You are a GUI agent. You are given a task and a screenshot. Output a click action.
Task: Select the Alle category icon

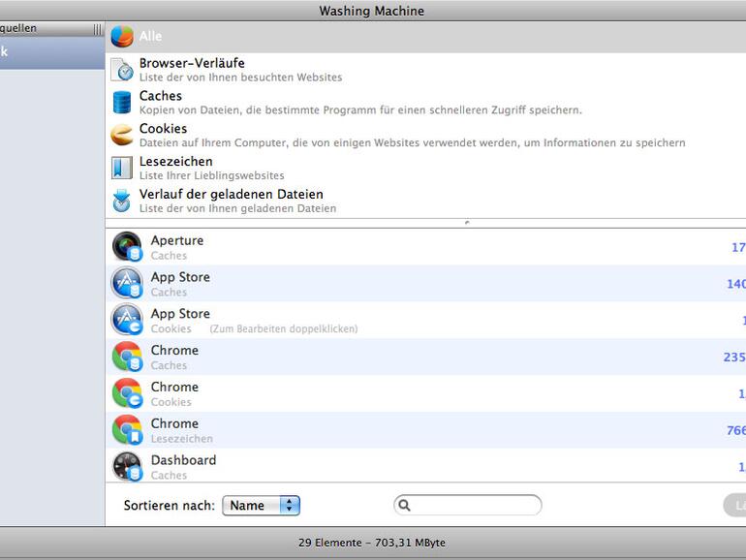coord(122,37)
